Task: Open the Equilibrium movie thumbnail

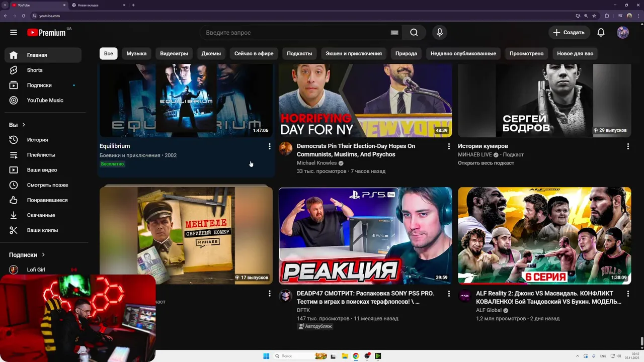Action: coord(186,101)
